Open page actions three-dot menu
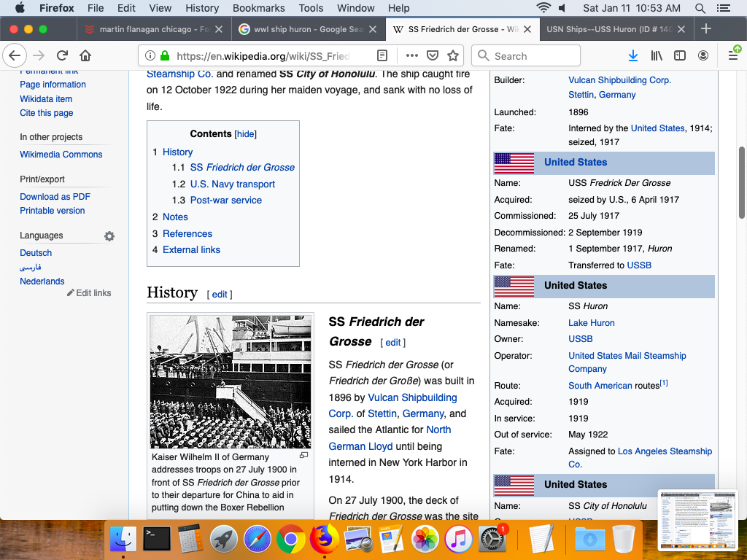Image resolution: width=747 pixels, height=560 pixels. tap(412, 55)
